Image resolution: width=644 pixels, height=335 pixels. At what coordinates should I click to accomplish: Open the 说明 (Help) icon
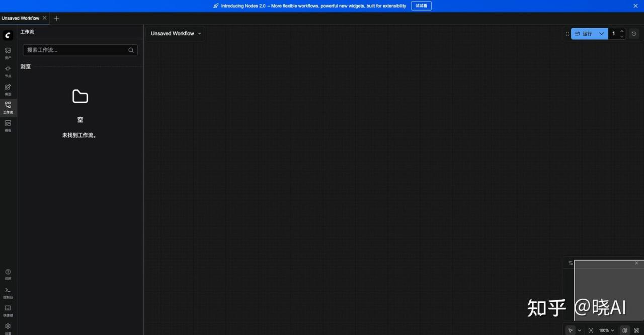[8, 274]
